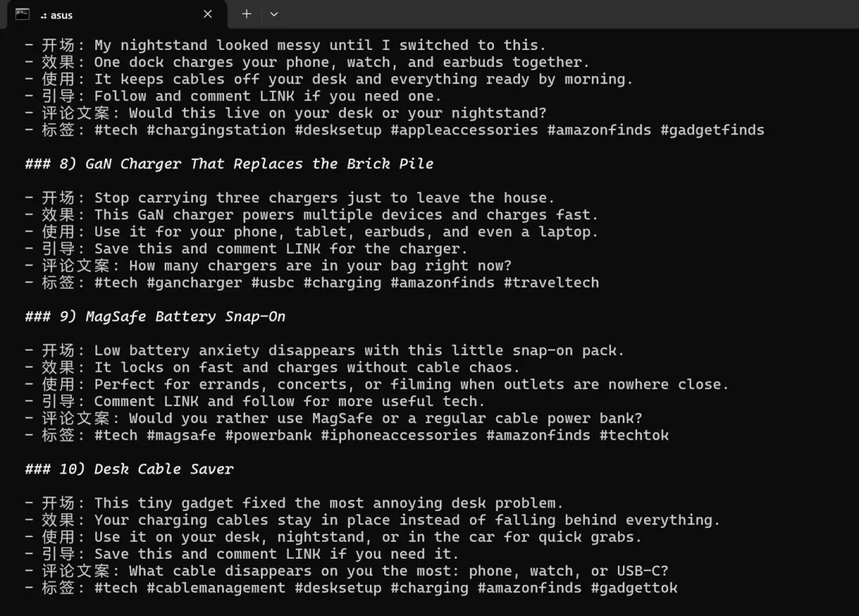
Task: Click line 'Would you rather use MagSafe'
Action: 385,419
